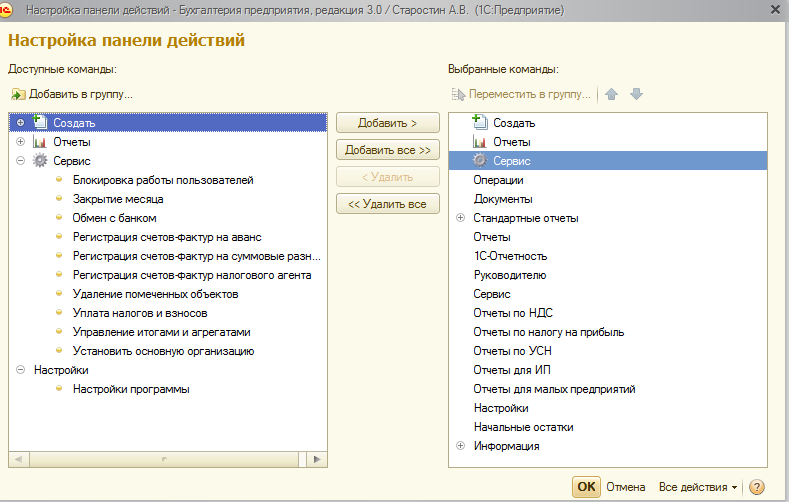This screenshot has height=502, width=789.
Task: Move selected command down with the arrow
Action: coord(637,94)
